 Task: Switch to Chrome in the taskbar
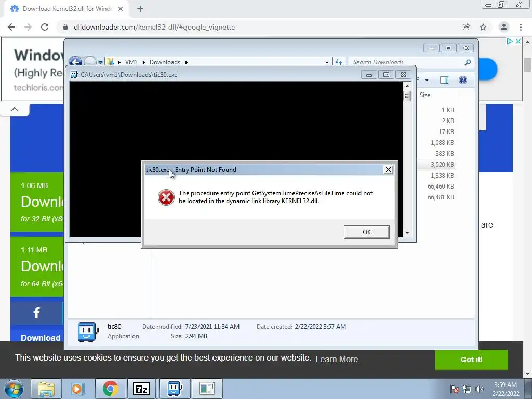pyautogui.click(x=110, y=389)
